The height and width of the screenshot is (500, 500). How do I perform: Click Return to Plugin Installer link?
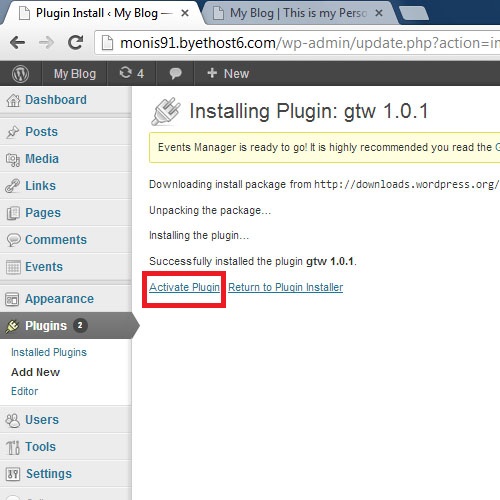pos(286,287)
